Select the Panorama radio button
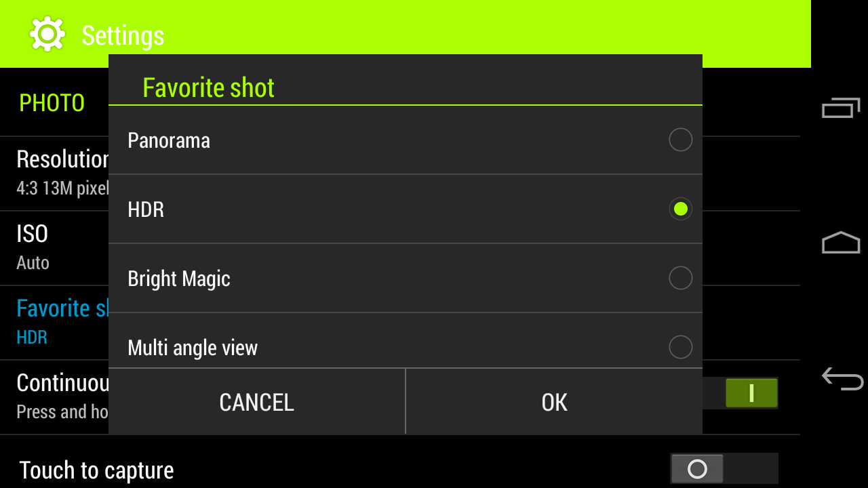 [x=680, y=140]
